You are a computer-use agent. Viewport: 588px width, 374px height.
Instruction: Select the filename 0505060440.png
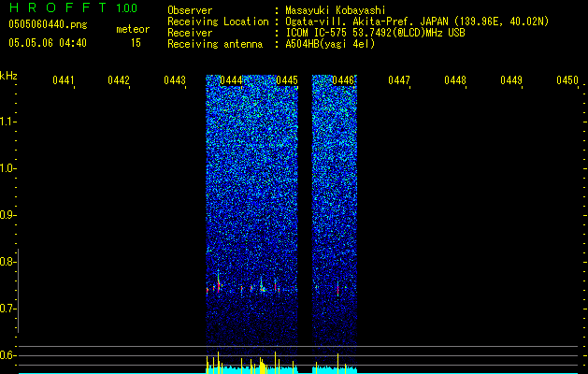(x=48, y=24)
